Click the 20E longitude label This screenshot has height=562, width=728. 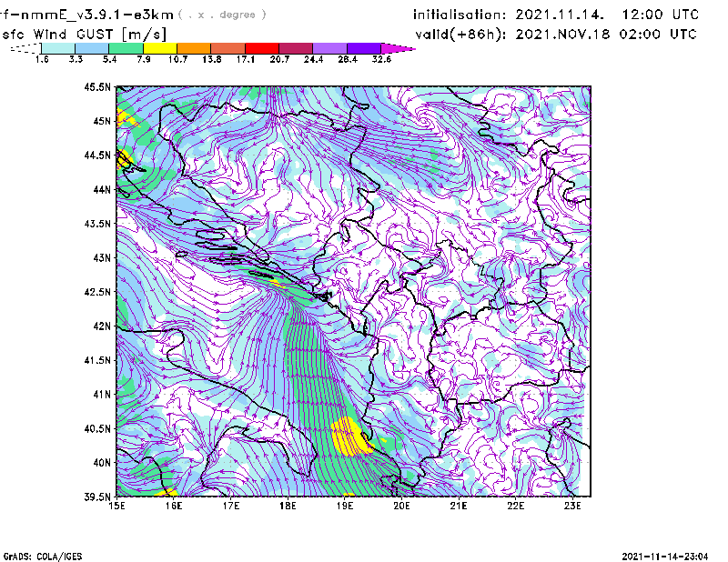tap(401, 506)
